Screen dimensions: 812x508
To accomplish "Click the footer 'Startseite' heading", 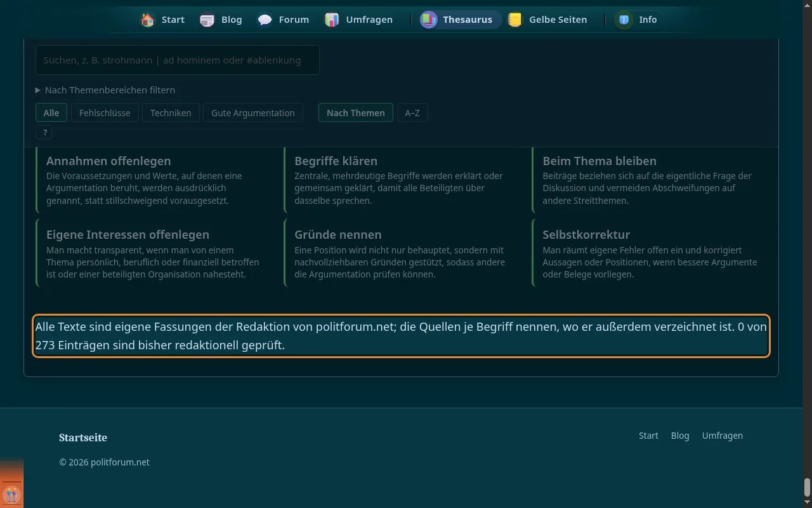I will coord(83,438).
